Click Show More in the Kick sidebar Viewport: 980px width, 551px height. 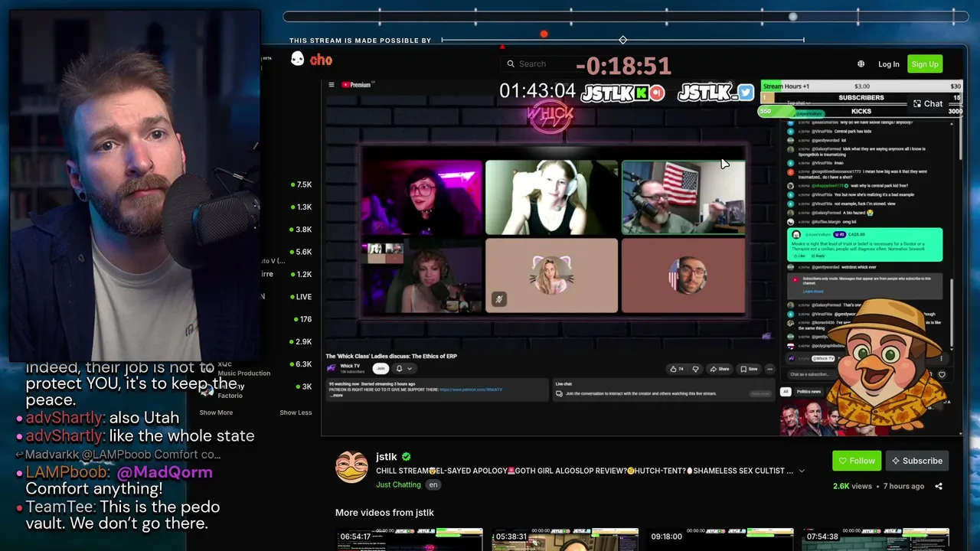coord(216,412)
